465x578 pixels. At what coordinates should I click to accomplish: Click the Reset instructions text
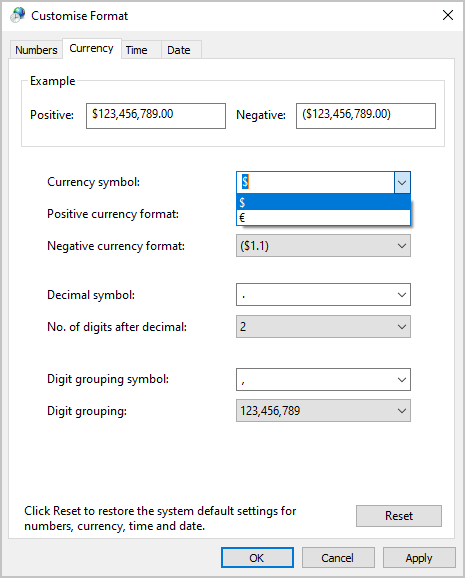(x=160, y=518)
